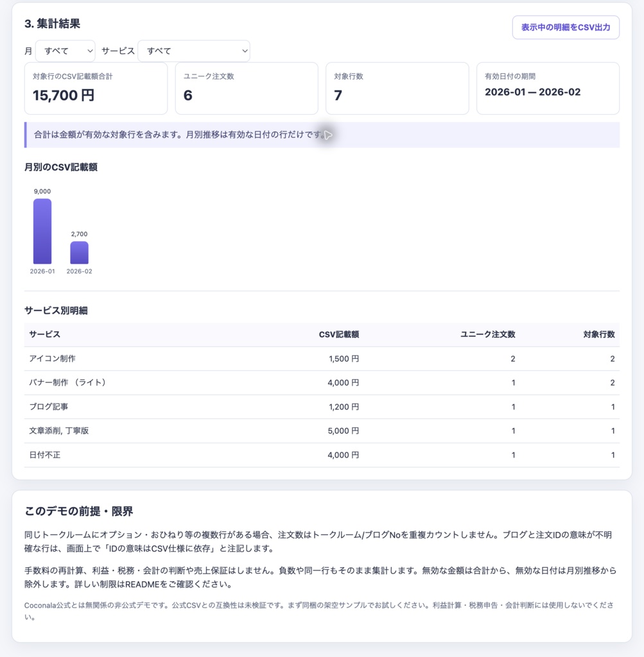Click the サービス column header
Viewport: 644px width, 657px height.
pos(45,334)
